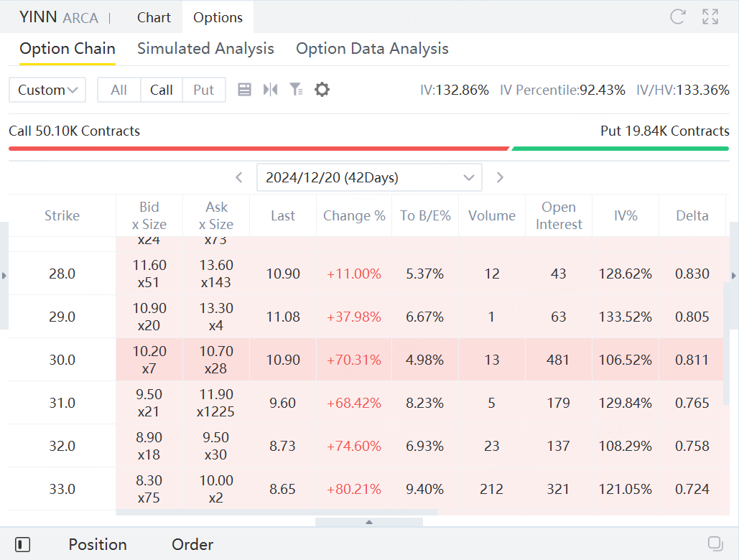
Task: Go to next expiration date
Action: click(501, 177)
